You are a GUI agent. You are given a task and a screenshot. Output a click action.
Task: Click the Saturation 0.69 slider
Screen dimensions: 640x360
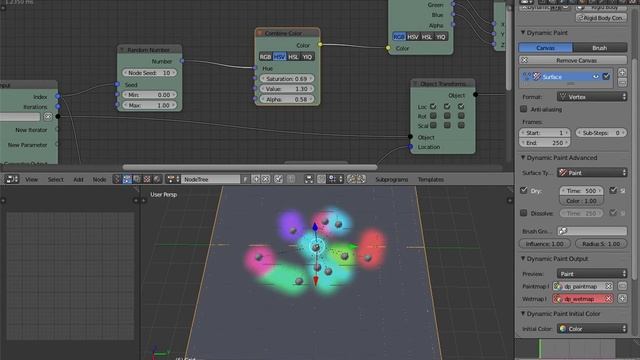pyautogui.click(x=287, y=78)
